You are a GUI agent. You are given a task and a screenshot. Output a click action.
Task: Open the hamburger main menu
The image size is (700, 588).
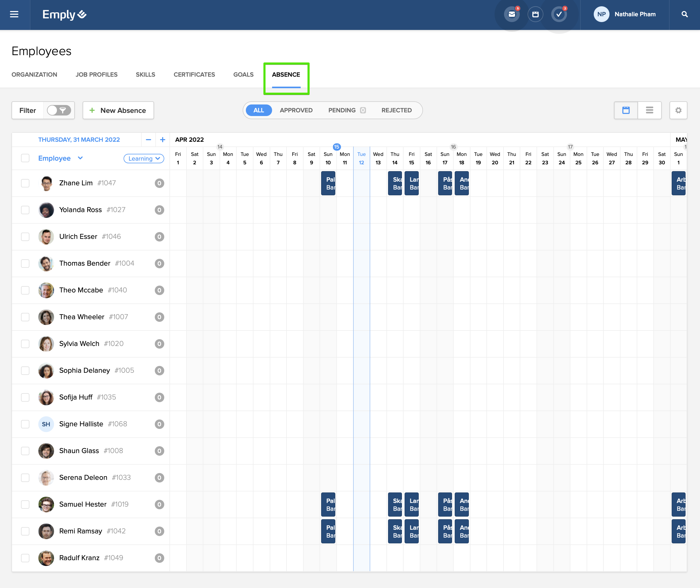pos(14,14)
